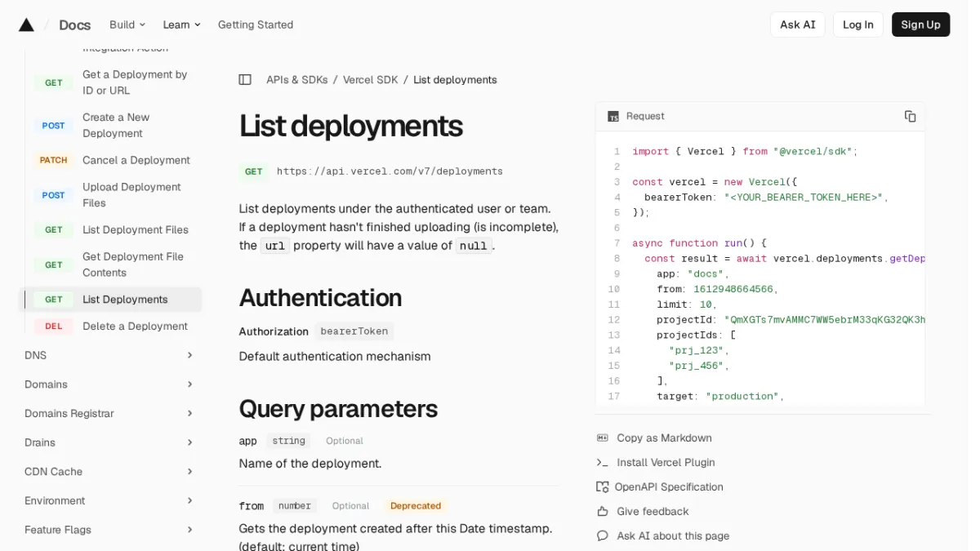Toggle the sidebar panel icon near breadcrumbs
980x551 pixels.
(245, 80)
